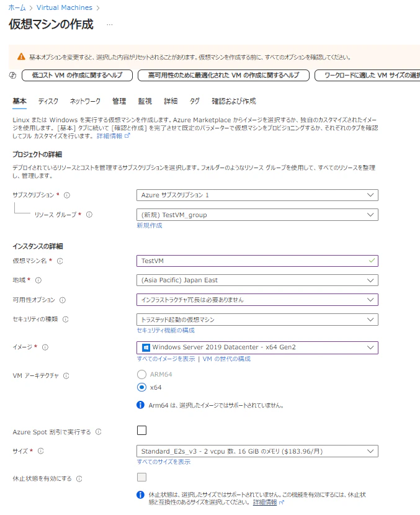Switch to the 管理 tab
Image resolution: width=420 pixels, height=515 pixels.
tap(119, 101)
